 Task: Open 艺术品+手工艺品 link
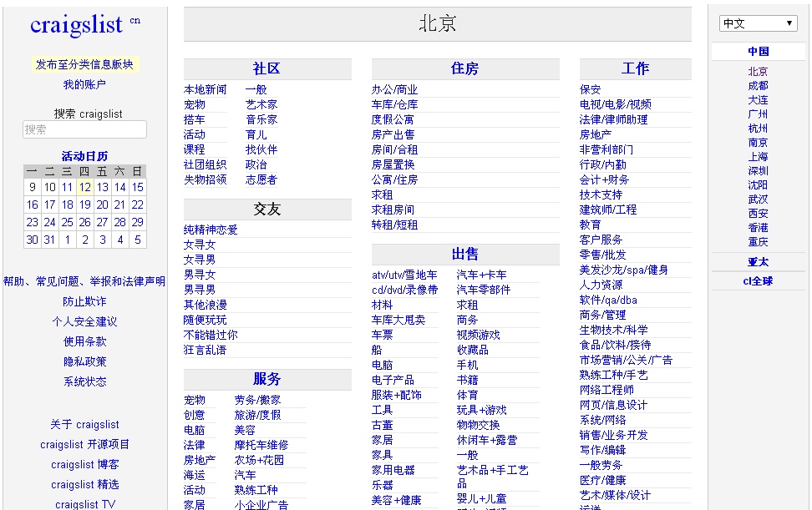click(493, 477)
